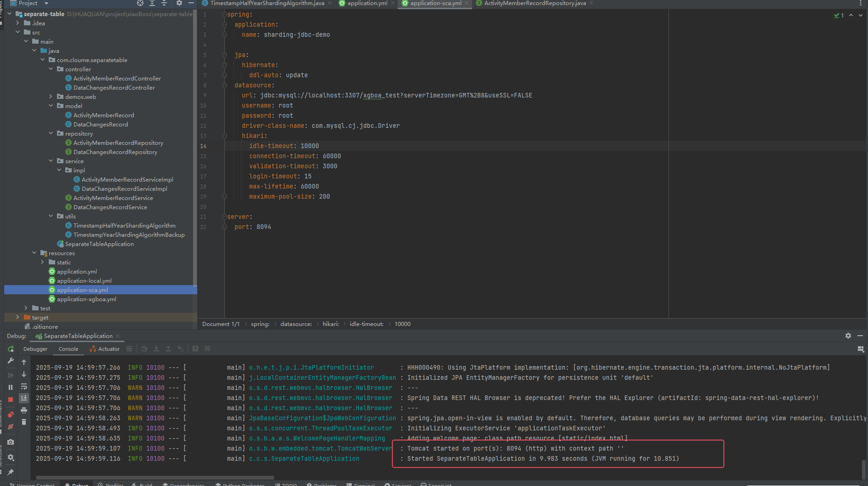Image resolution: width=868 pixels, height=486 pixels.
Task: Clear console with trash icon
Action: (x=24, y=422)
